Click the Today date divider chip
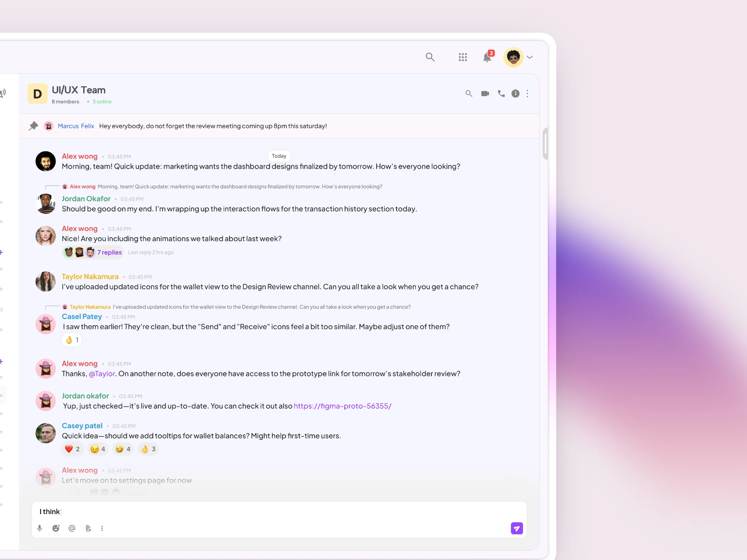 (x=279, y=156)
